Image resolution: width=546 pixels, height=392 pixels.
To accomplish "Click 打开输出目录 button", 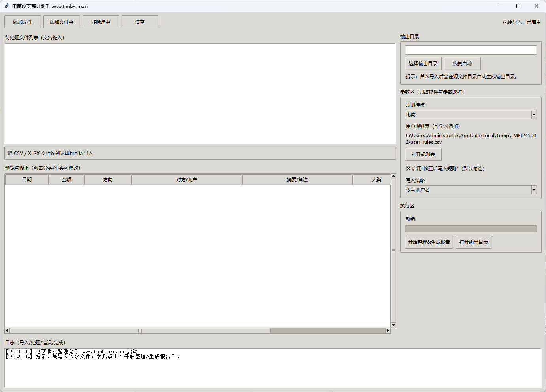I will 474,242.
